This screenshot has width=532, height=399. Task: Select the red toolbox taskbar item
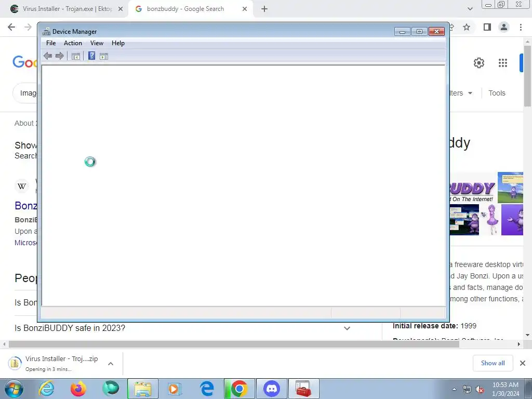[x=303, y=389]
